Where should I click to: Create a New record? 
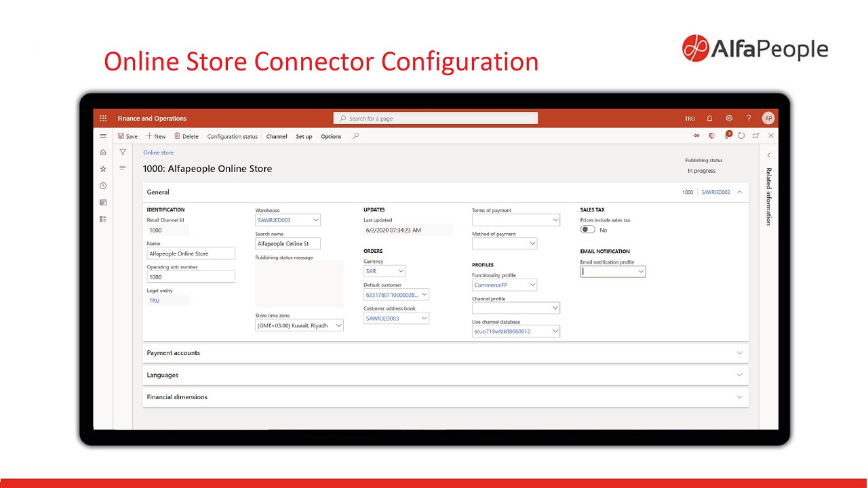click(x=156, y=136)
